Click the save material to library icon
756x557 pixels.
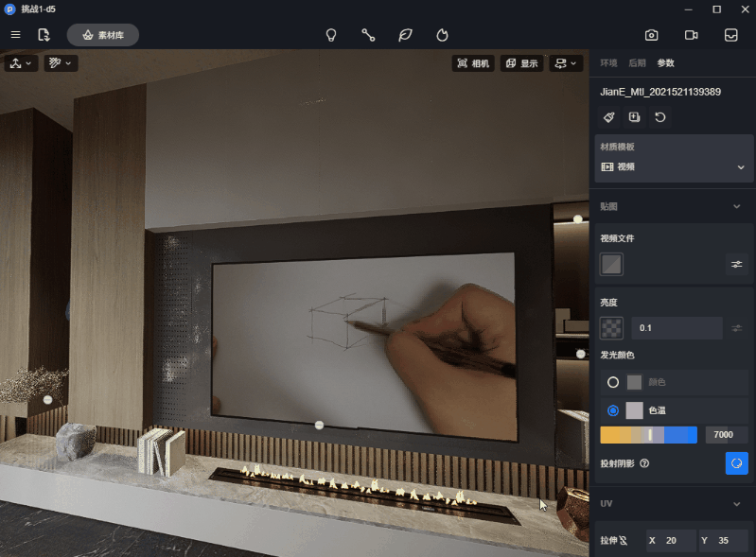pyautogui.click(x=635, y=117)
